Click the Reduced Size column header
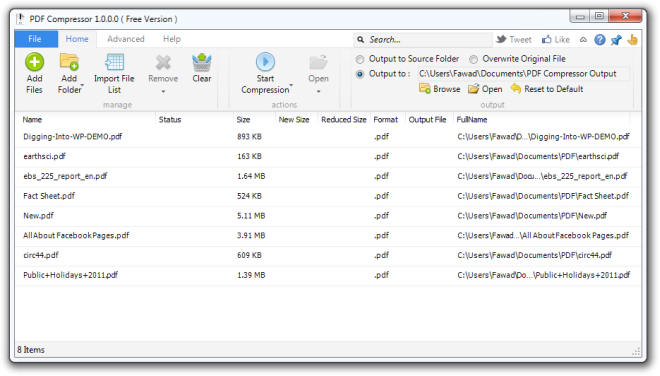This screenshot has height=376, width=660. pos(343,120)
